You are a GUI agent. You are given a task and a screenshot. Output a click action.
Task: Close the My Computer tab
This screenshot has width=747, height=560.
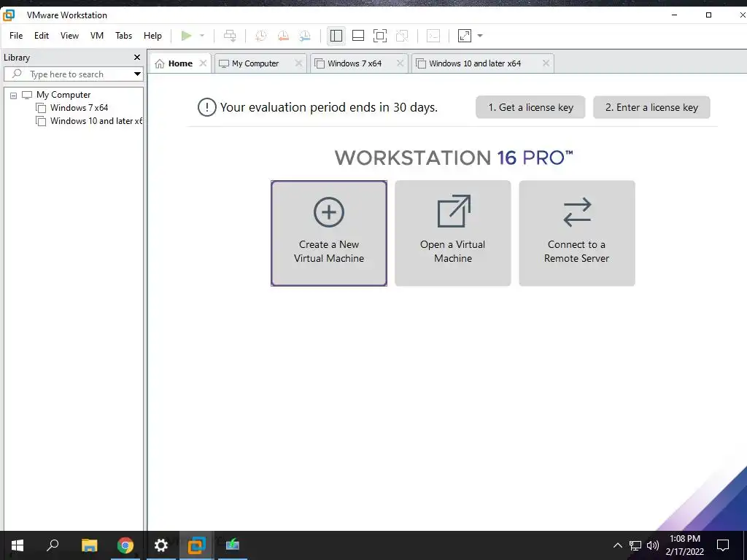click(298, 63)
